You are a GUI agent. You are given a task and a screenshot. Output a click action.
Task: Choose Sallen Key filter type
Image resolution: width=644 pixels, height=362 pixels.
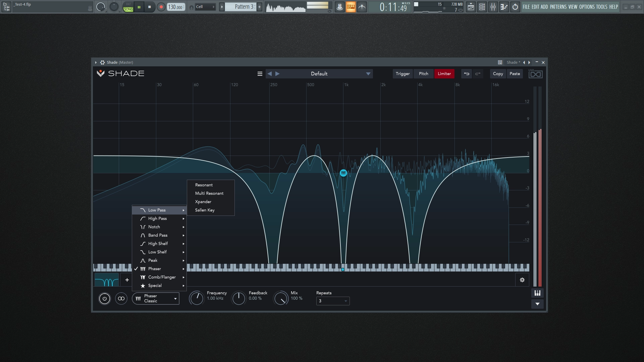[x=211, y=210]
